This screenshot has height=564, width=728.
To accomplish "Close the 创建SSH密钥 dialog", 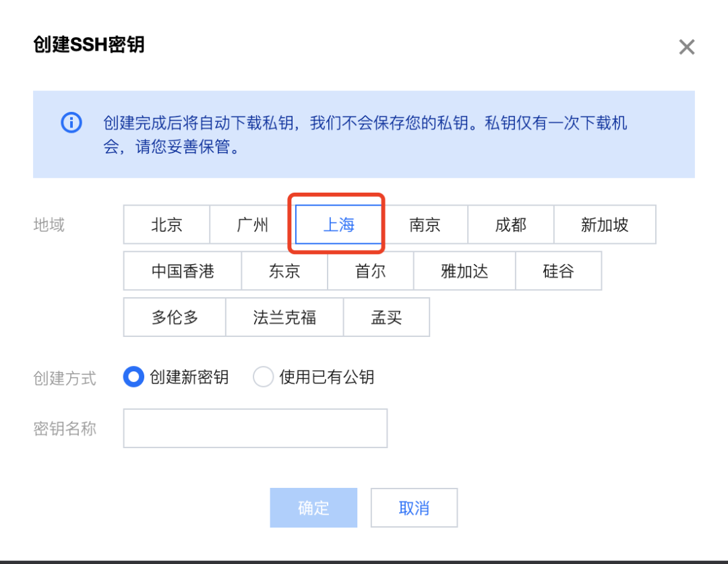I will [x=686, y=47].
